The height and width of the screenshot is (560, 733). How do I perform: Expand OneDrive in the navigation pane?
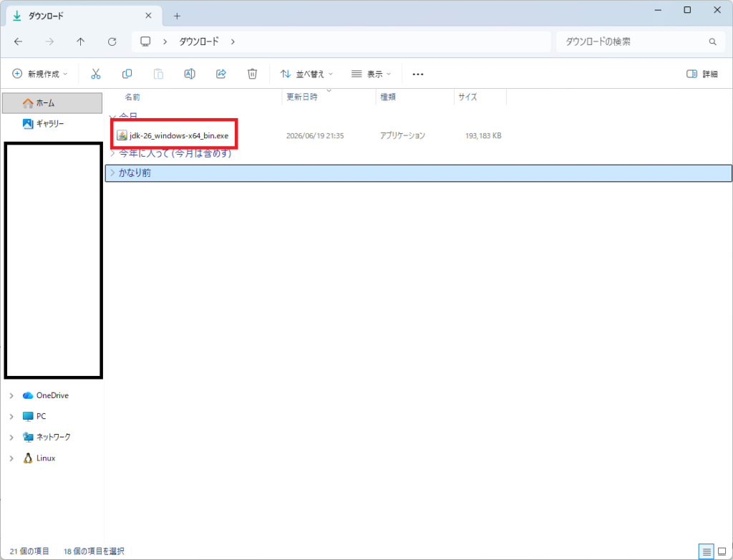point(11,396)
